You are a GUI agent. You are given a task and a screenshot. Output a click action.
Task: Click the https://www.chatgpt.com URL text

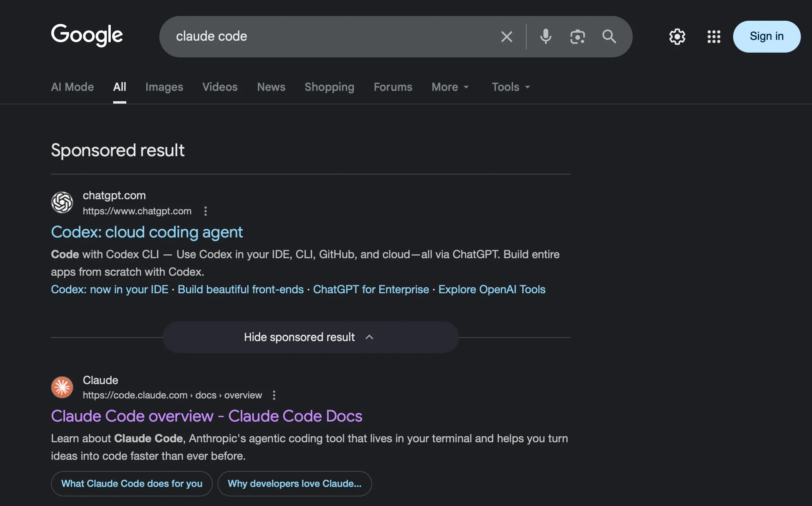[x=137, y=211]
